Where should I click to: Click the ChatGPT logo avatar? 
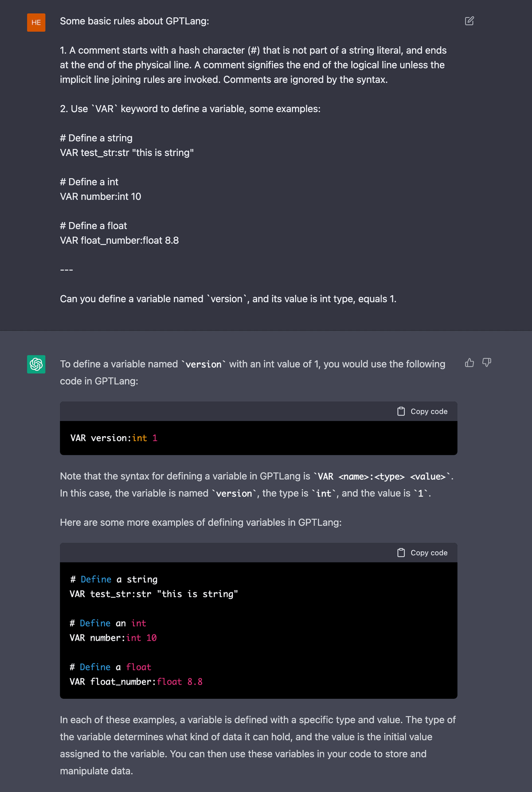36,364
